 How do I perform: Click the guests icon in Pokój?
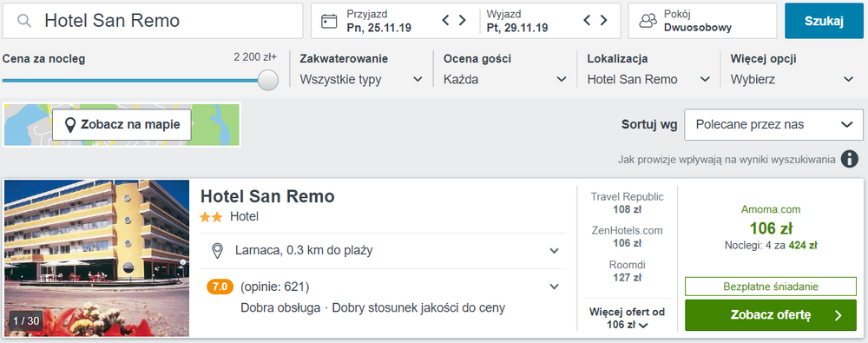pyautogui.click(x=648, y=21)
